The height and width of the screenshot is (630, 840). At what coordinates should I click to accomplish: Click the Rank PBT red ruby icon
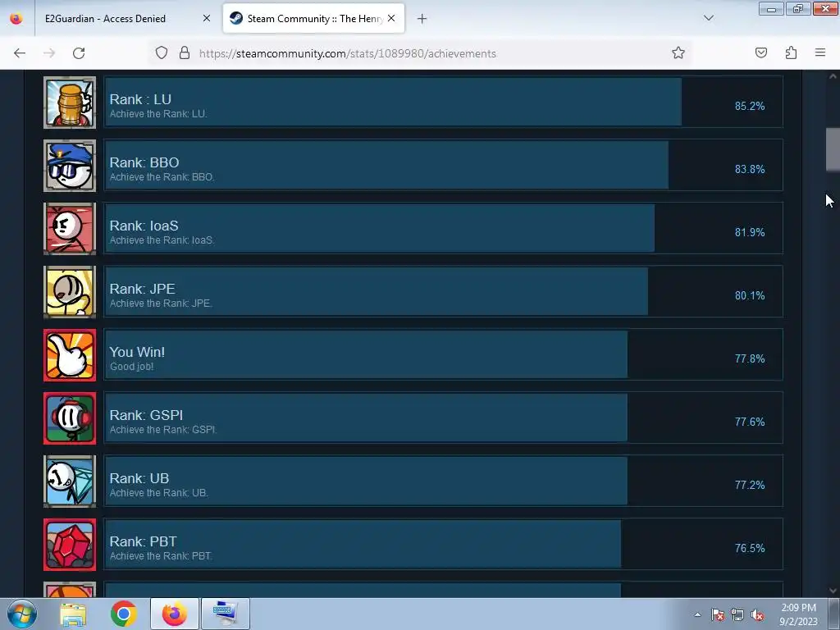[70, 545]
